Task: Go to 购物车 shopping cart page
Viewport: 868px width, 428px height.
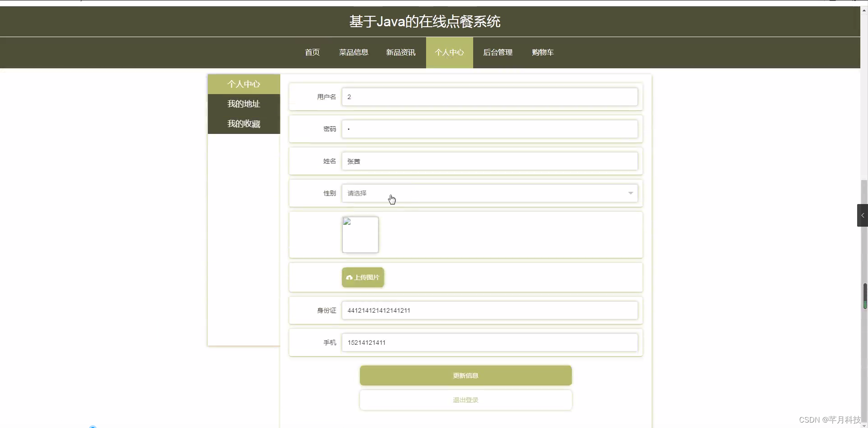Action: [542, 52]
